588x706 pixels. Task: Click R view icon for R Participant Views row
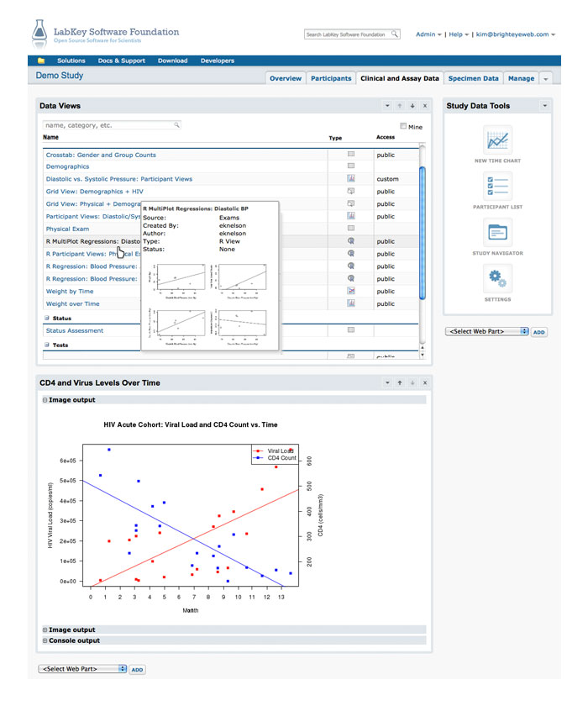[351, 254]
